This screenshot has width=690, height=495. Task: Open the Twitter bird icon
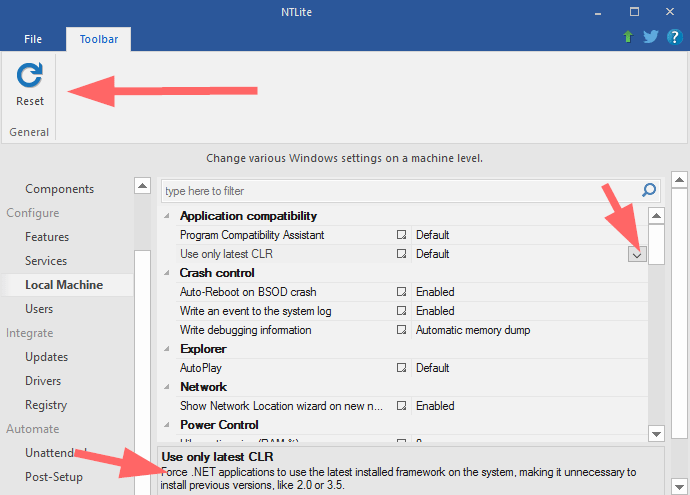pyautogui.click(x=650, y=37)
